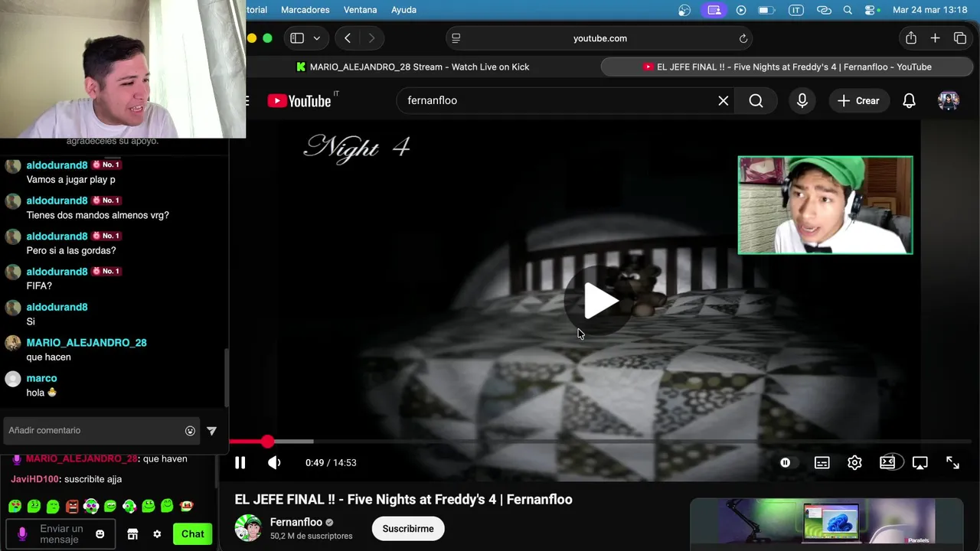980x551 pixels.
Task: Open the page reader icon in the address bar
Action: click(456, 38)
